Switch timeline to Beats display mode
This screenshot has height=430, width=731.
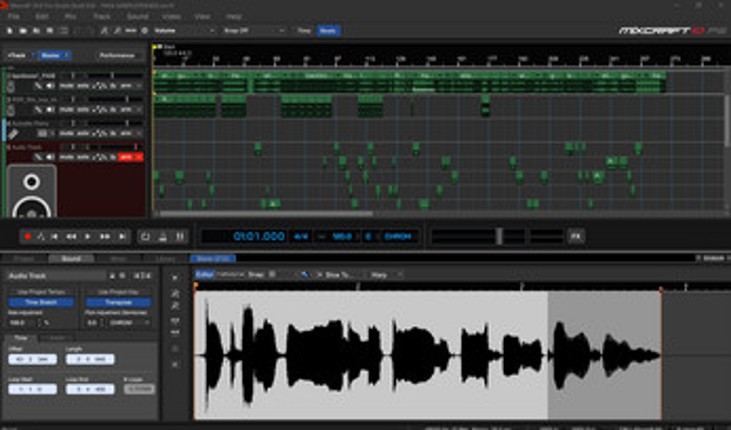(327, 31)
